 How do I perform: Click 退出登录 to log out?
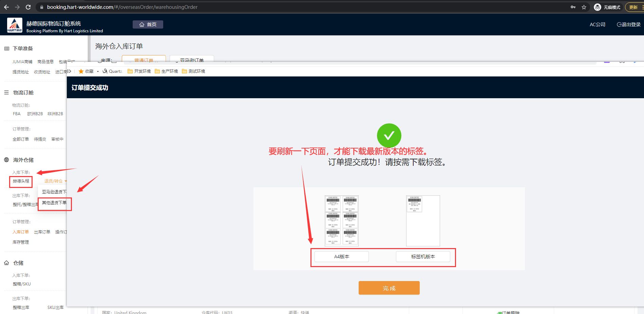(x=629, y=24)
